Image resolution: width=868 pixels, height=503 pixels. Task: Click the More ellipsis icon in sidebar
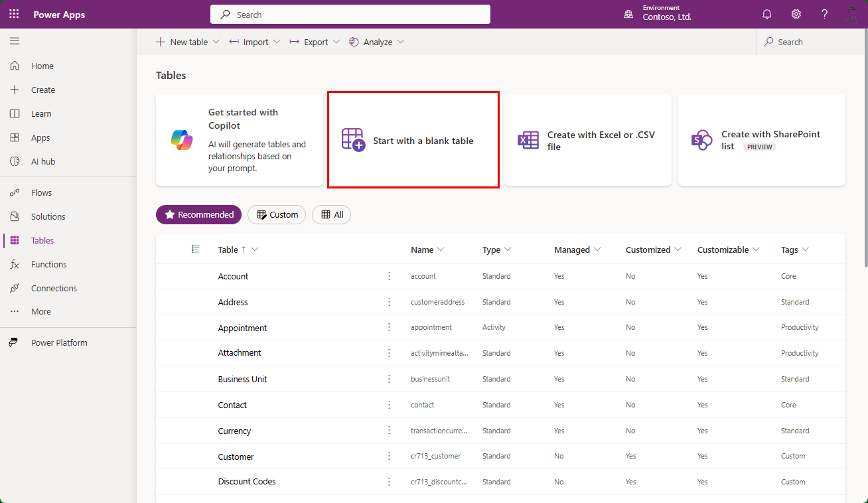pos(15,311)
